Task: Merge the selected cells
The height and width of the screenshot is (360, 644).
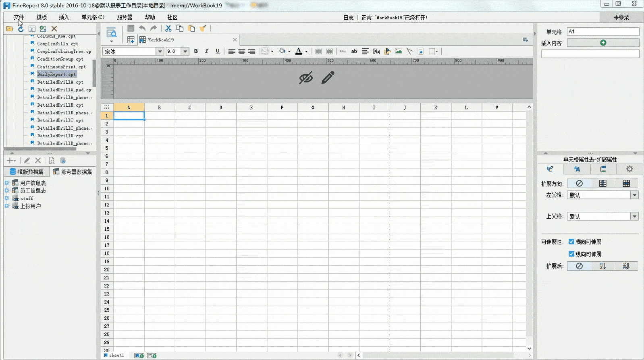Action: 318,52
